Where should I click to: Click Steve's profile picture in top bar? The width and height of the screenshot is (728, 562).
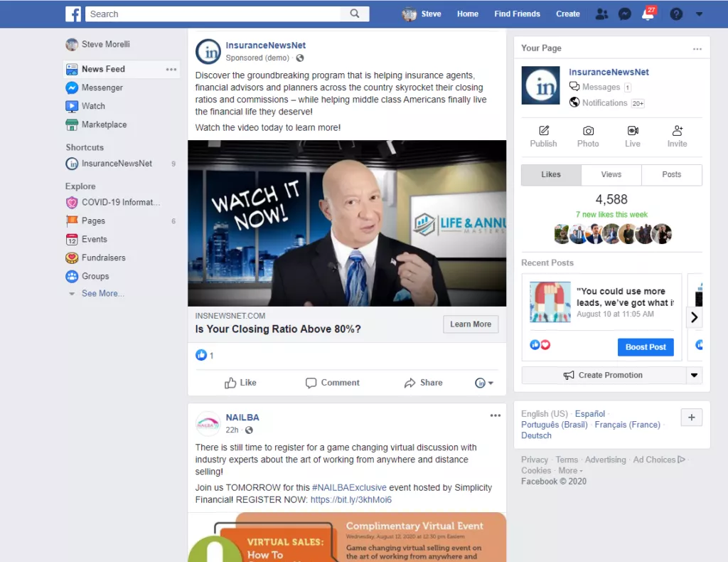[409, 14]
